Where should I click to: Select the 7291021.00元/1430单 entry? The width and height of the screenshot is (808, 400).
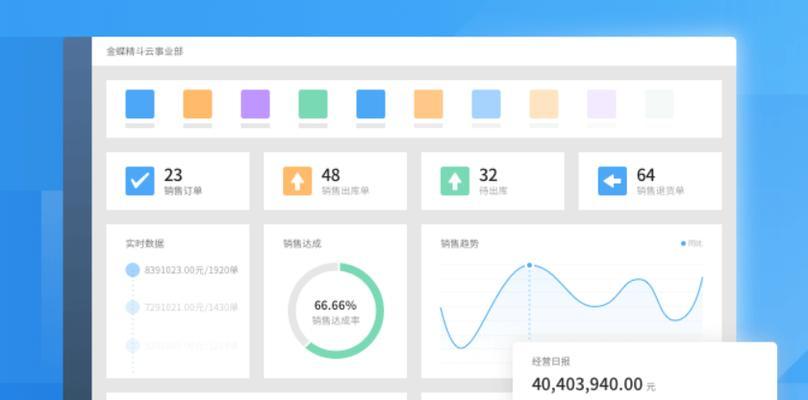point(191,308)
